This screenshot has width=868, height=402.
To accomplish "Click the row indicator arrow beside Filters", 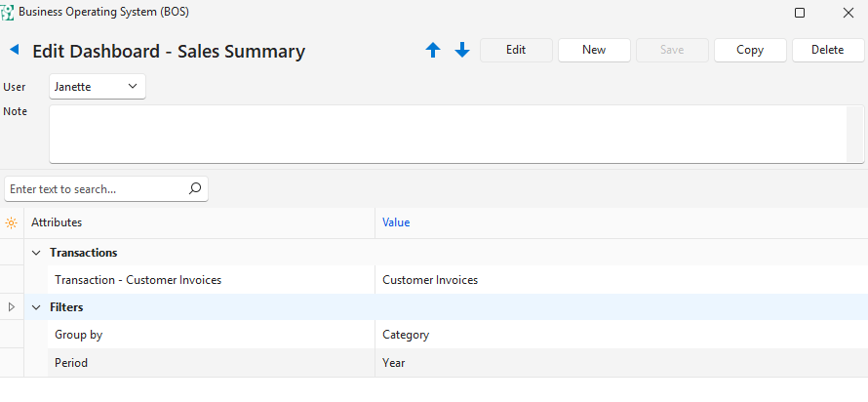I will [12, 307].
